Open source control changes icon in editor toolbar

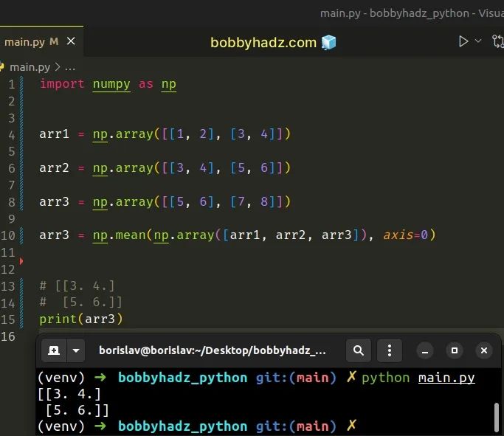498,41
